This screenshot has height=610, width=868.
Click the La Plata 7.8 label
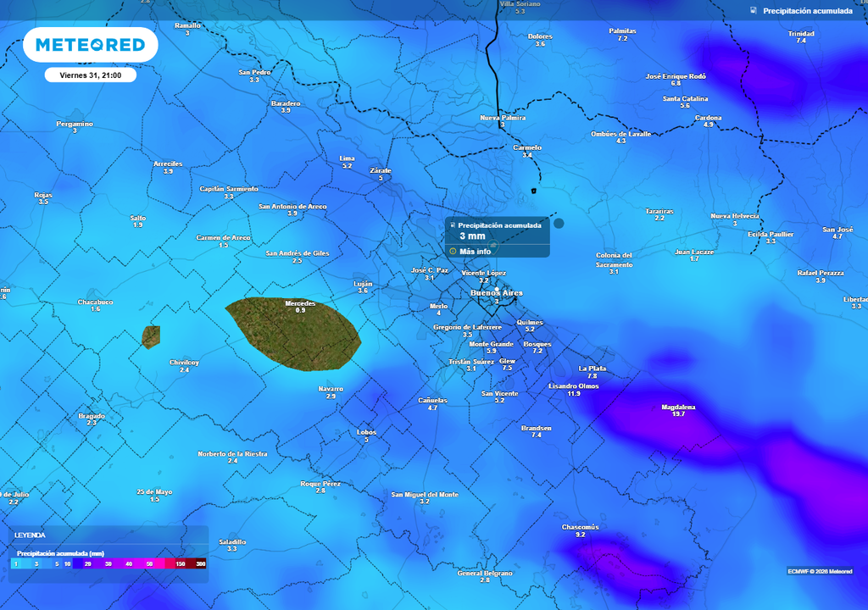click(x=592, y=372)
